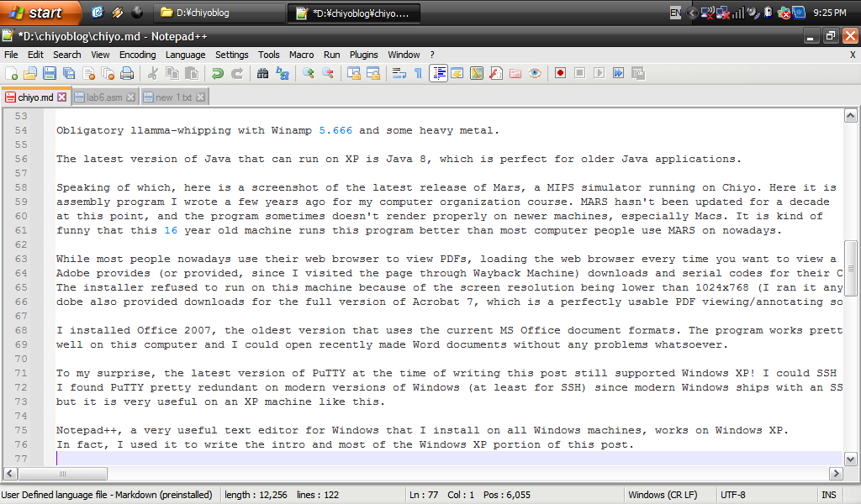
Task: Undo with the green arrow icon
Action: [218, 73]
